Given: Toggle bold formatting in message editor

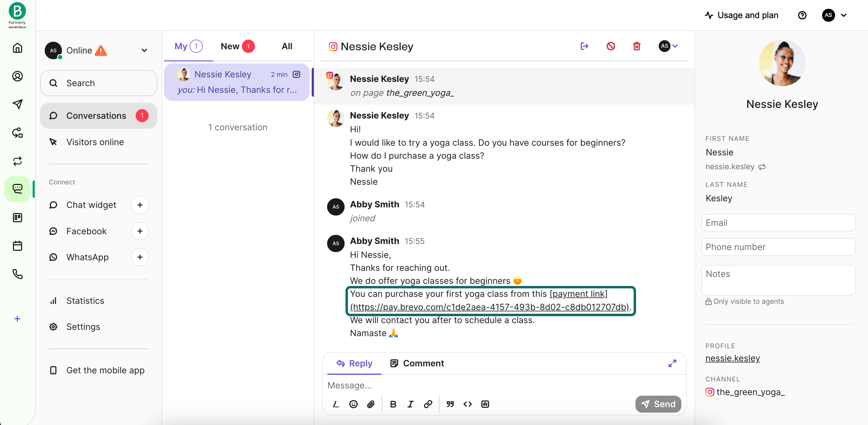Looking at the screenshot, I should pyautogui.click(x=393, y=404).
